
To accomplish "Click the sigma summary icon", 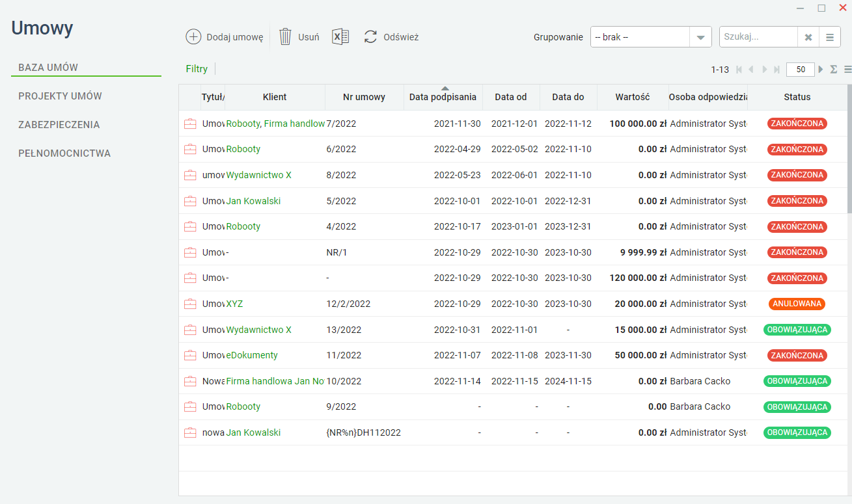I will [x=833, y=70].
